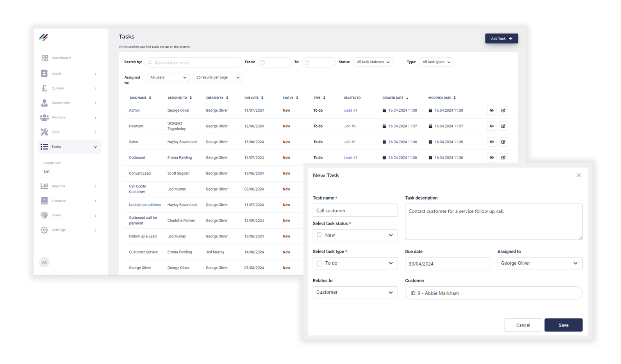View the Admin task with eye icon
Image resolution: width=621 pixels, height=364 pixels.
pos(491,111)
